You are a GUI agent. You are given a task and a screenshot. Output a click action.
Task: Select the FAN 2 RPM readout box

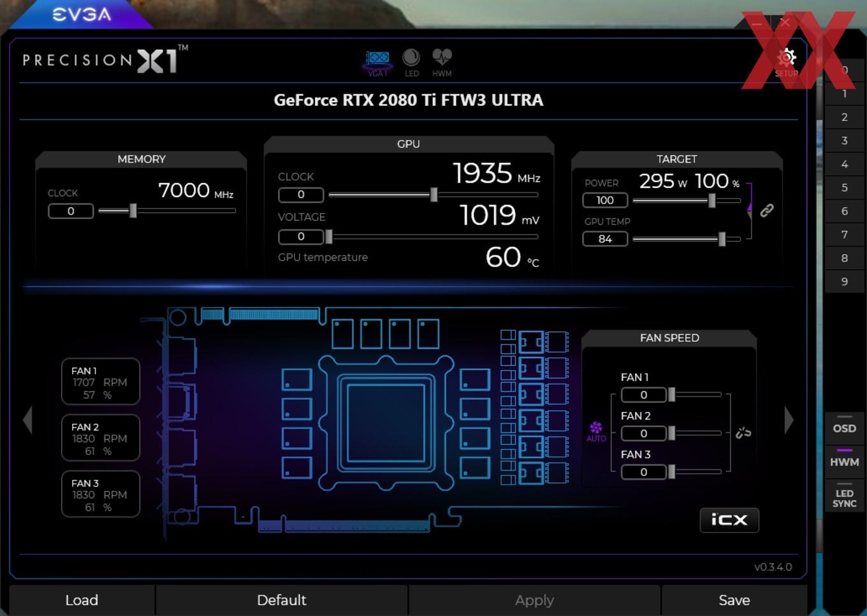tap(101, 438)
